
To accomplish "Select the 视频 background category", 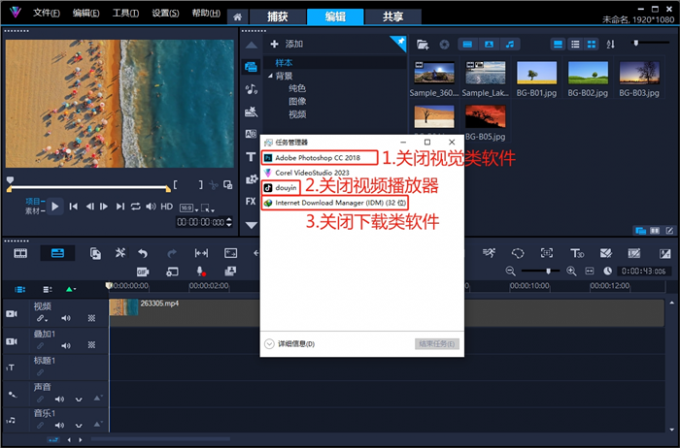I will coord(297,114).
